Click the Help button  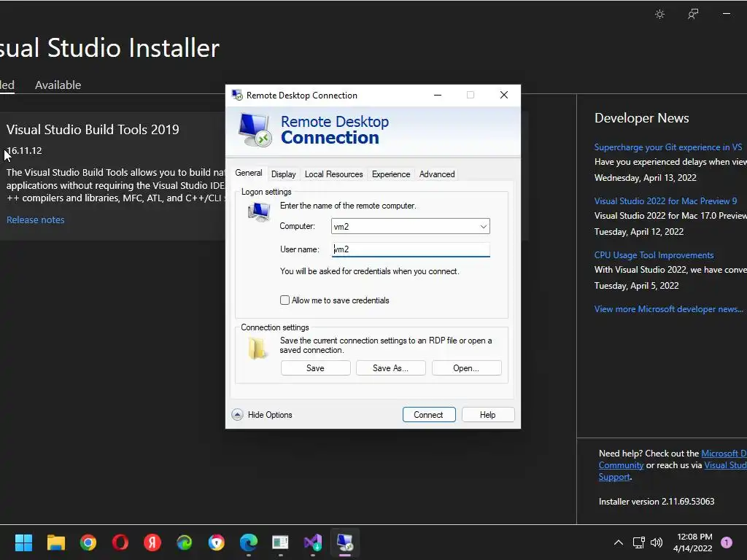488,415
